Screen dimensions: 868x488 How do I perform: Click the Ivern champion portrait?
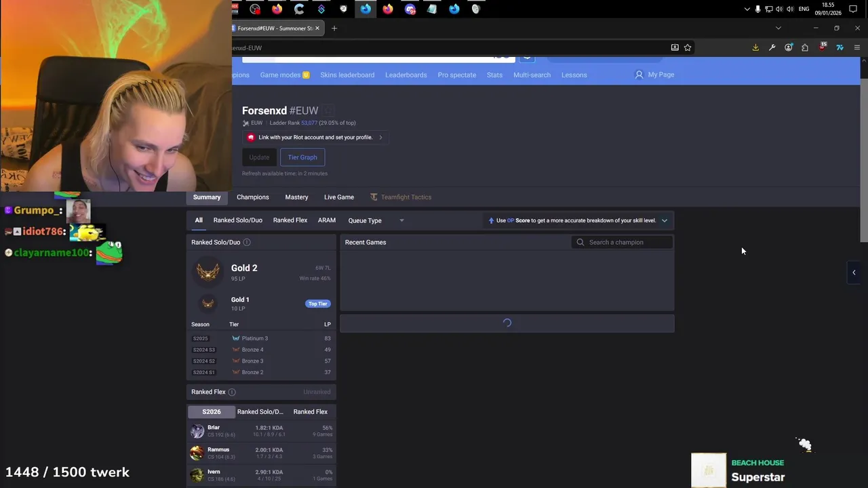pos(197,475)
